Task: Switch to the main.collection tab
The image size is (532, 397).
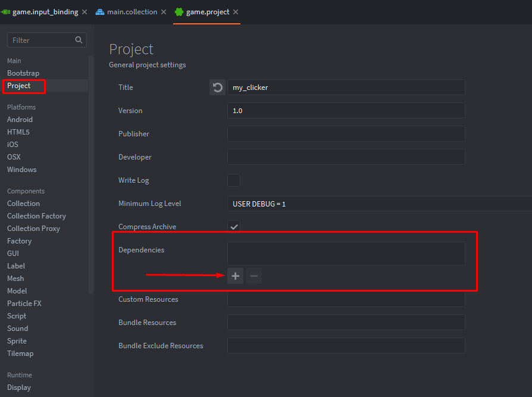Action: pyautogui.click(x=132, y=12)
